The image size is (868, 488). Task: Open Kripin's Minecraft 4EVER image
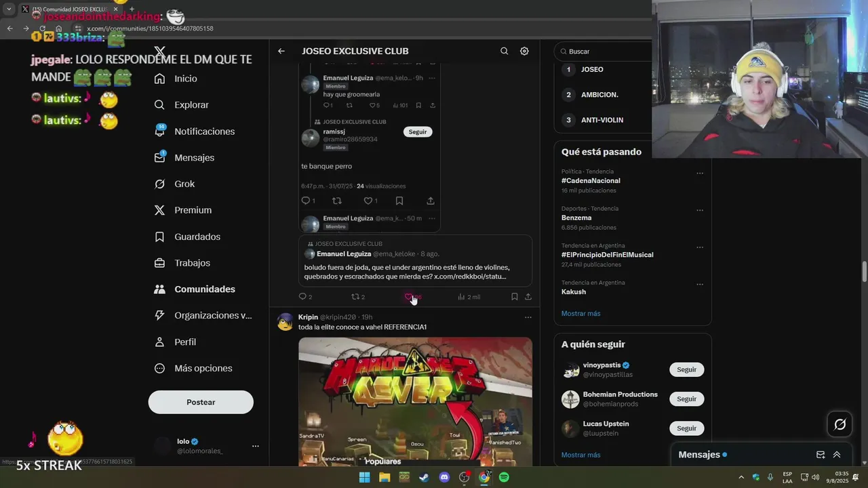point(416,401)
